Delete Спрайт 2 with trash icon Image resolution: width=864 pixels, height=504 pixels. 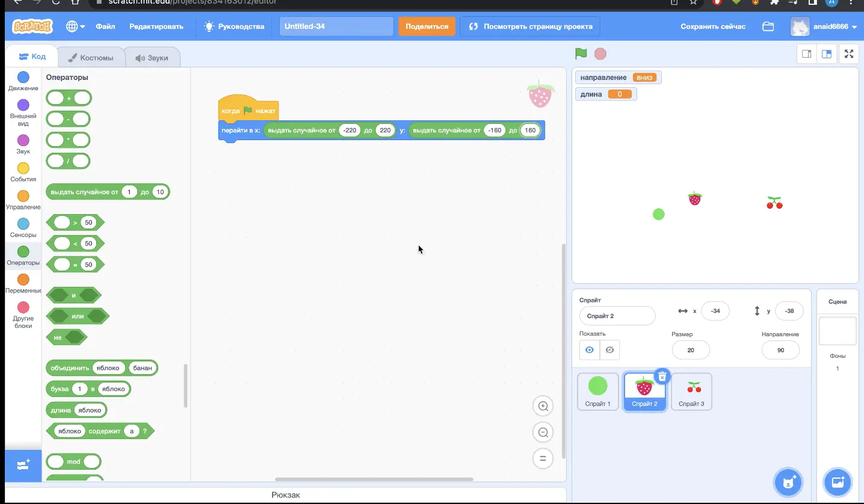[662, 376]
